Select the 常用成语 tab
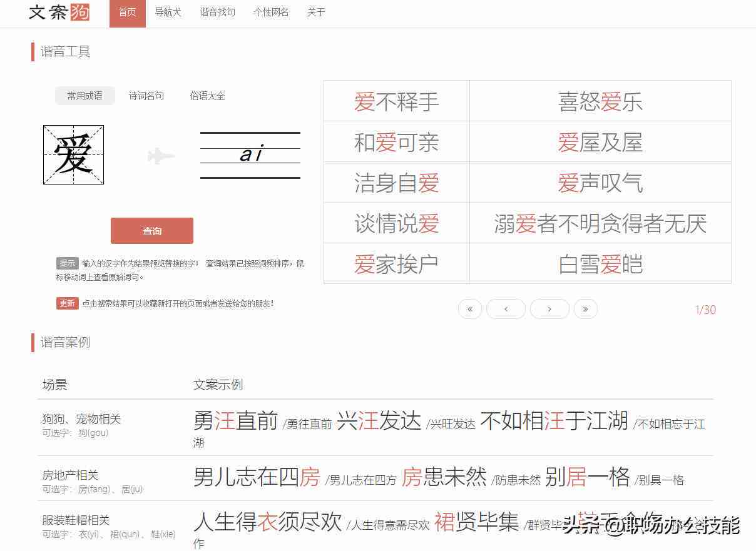 tap(85, 96)
